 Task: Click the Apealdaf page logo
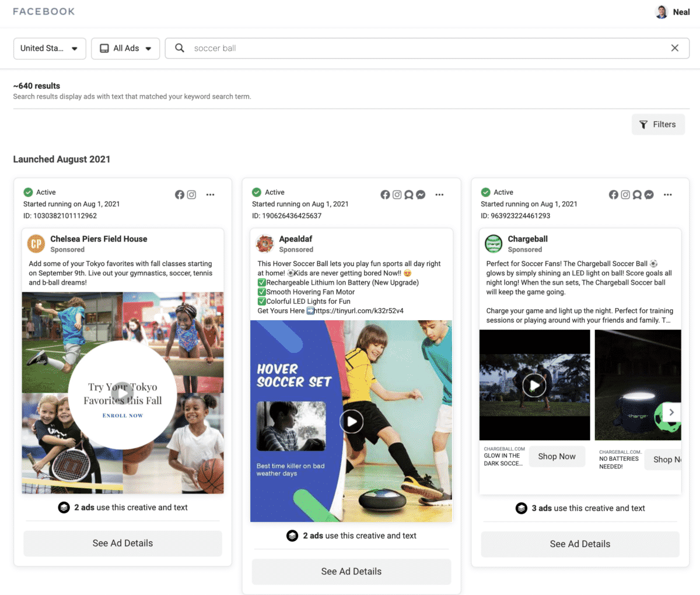click(x=265, y=244)
